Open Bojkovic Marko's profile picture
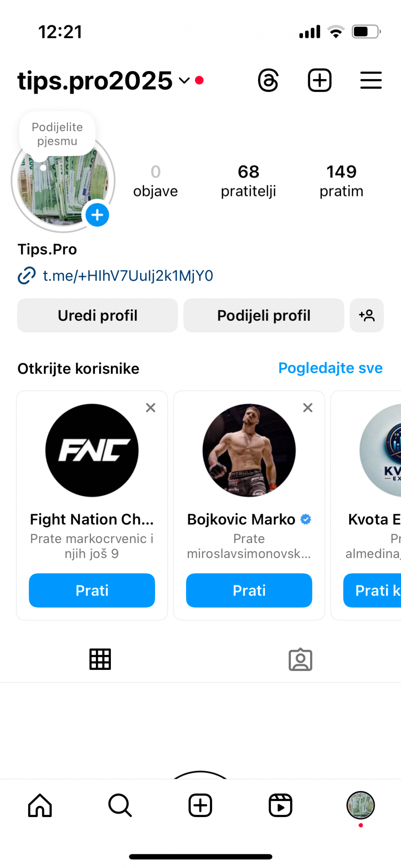Screen dimensions: 401x868 click(x=249, y=450)
